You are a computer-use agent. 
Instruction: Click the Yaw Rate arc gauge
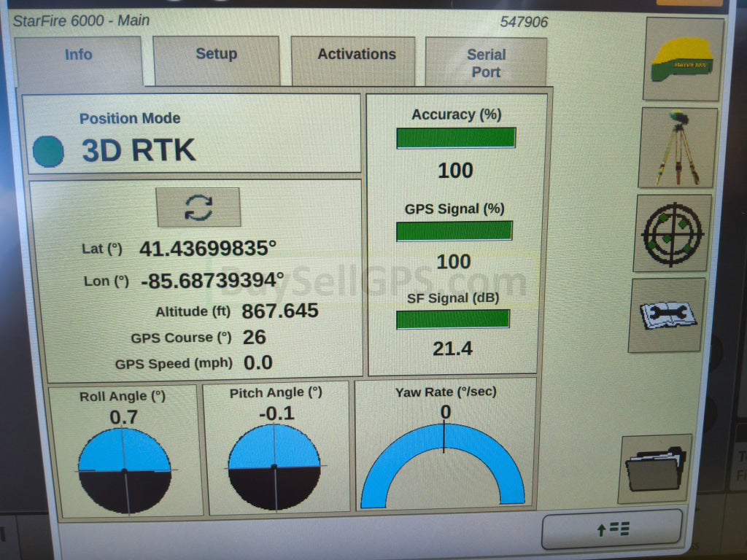tap(443, 465)
